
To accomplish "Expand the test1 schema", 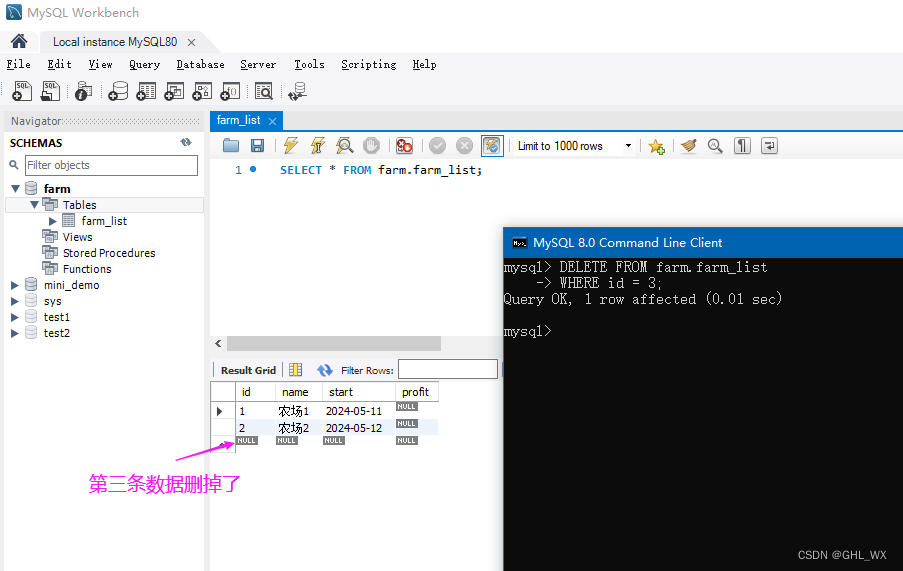I will (15, 317).
